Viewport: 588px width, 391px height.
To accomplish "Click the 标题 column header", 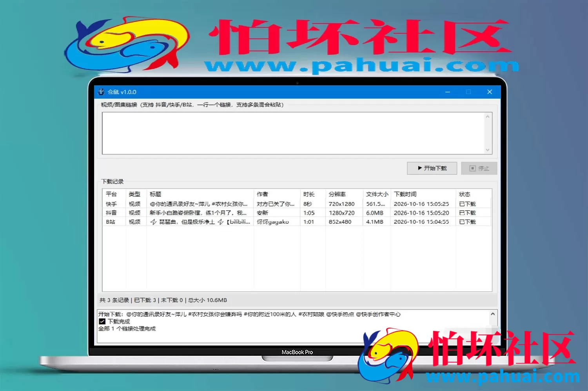I will pyautogui.click(x=156, y=194).
